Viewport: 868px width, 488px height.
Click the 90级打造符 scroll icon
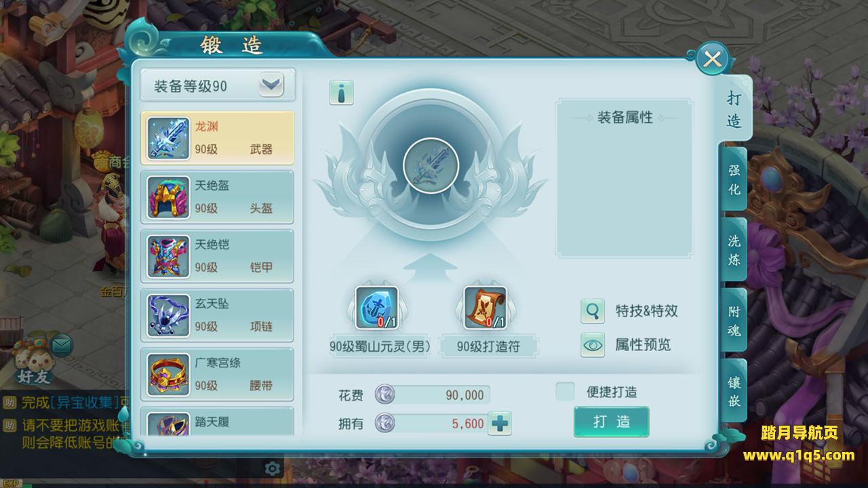click(486, 308)
